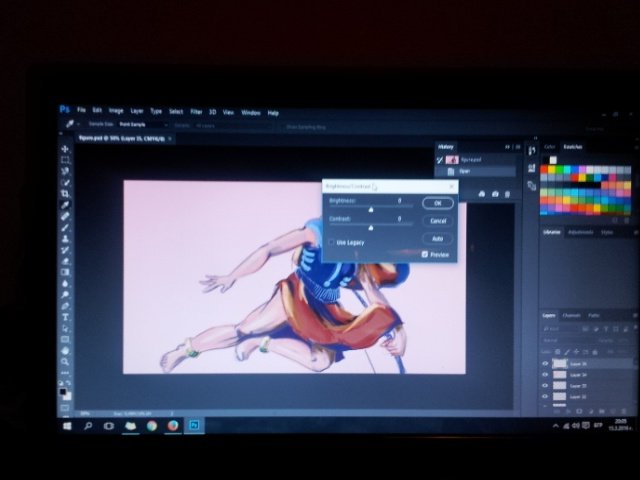Open Chrome from the Windows taskbar
This screenshot has height=480, width=640.
coord(152,425)
